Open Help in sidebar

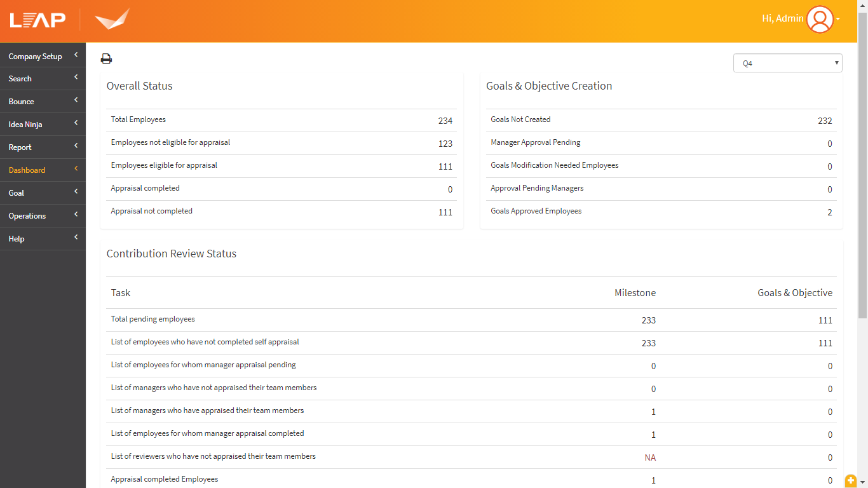[17, 239]
